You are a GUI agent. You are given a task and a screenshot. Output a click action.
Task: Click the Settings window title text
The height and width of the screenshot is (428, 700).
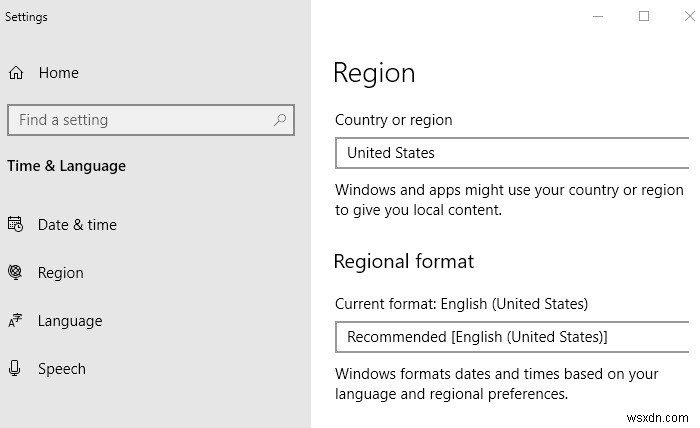26,17
